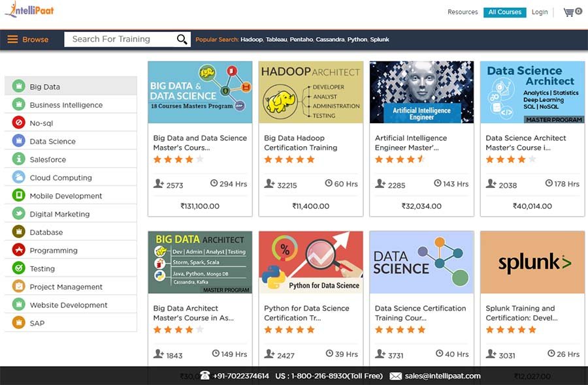
Task: Click the Programming category icon
Action: [x=18, y=250]
